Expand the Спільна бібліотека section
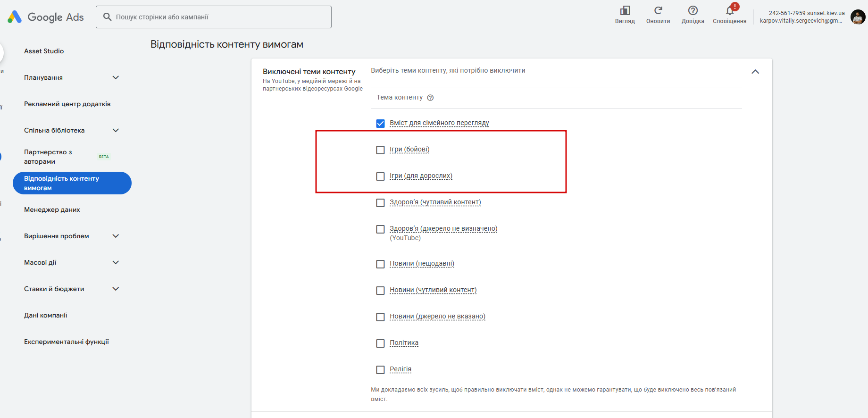Screen dimensions: 868x418 116,130
